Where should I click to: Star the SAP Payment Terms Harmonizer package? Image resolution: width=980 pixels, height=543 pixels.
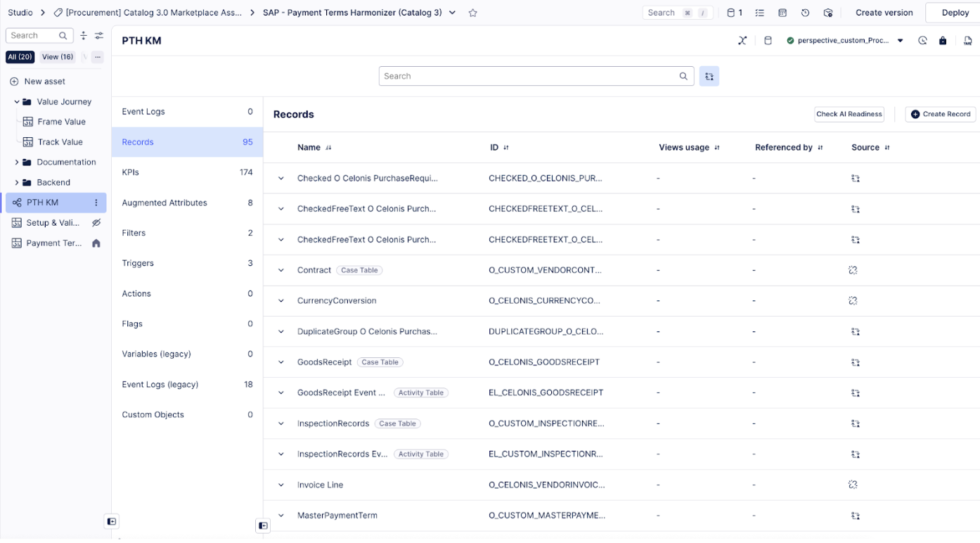pos(473,13)
